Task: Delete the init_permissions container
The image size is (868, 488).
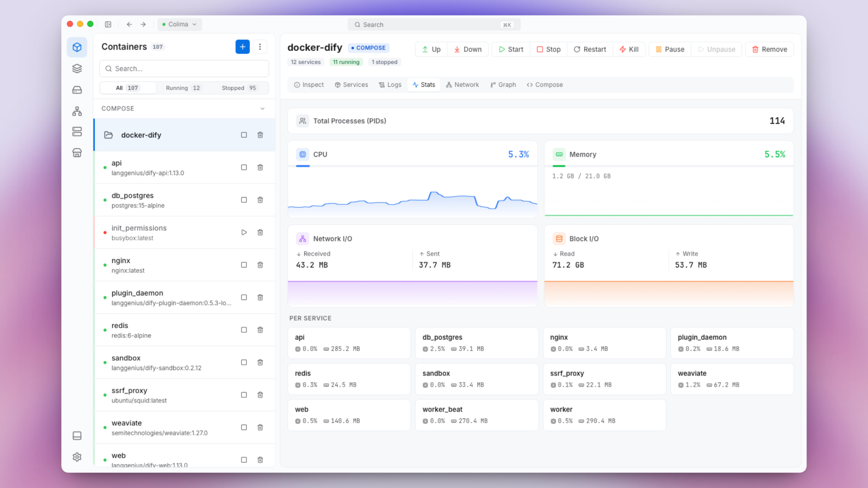Action: (260, 233)
